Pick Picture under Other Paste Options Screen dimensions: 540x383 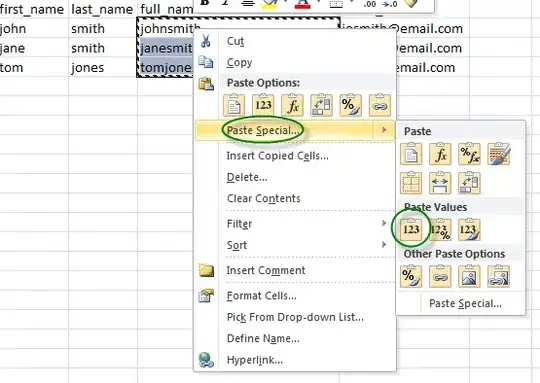click(469, 277)
